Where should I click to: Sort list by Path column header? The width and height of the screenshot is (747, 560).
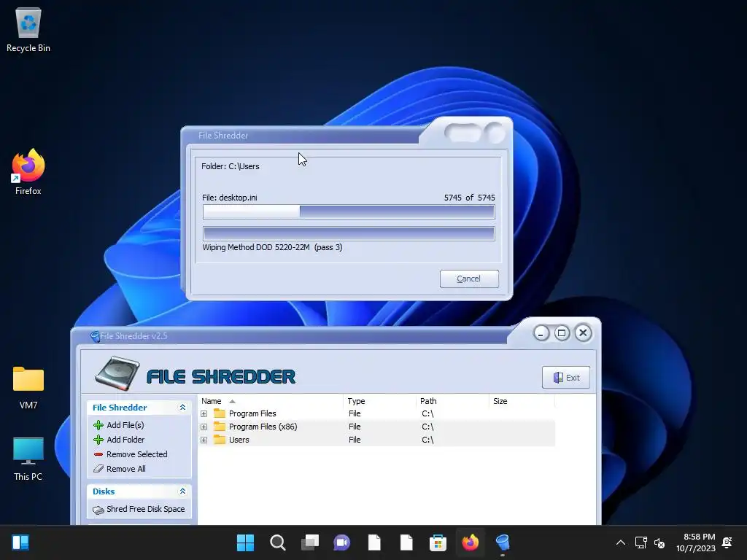(x=452, y=401)
